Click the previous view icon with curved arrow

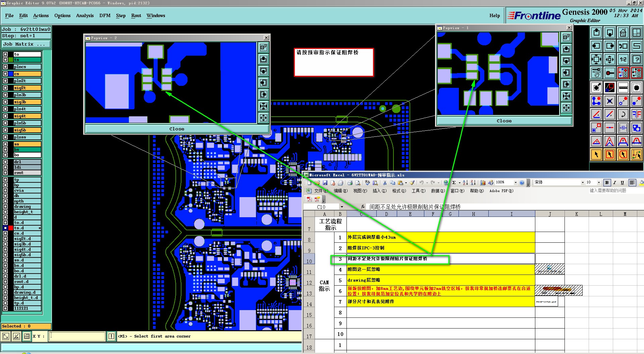pos(623,46)
